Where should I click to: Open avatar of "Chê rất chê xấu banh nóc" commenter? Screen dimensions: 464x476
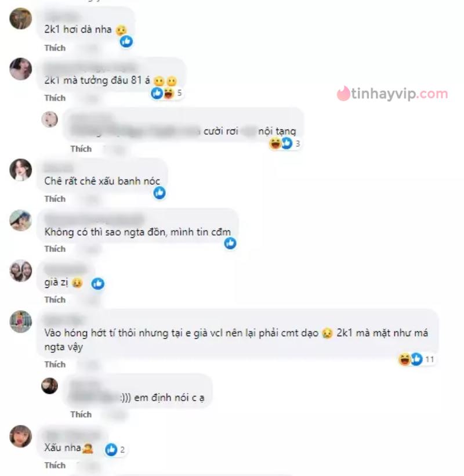tap(21, 170)
